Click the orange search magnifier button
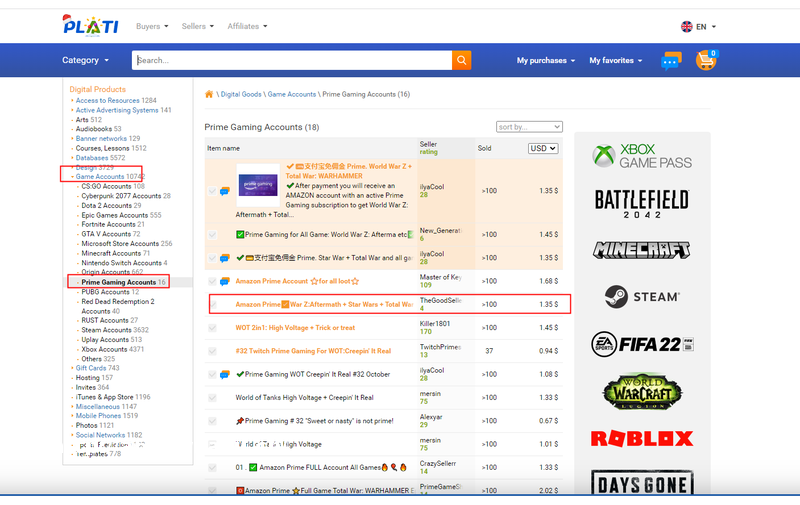This screenshot has width=800, height=505. click(x=461, y=60)
